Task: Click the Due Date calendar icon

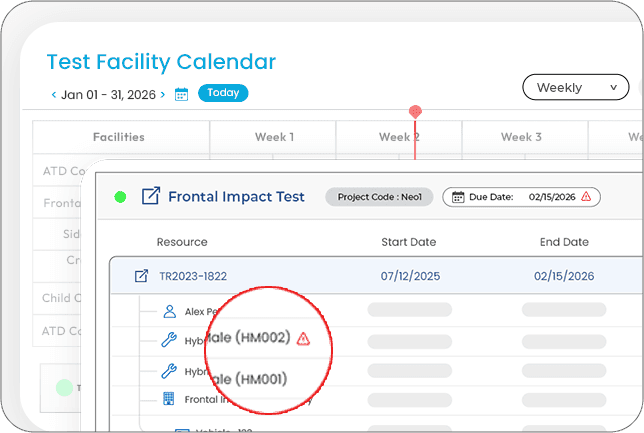Action: click(x=458, y=197)
